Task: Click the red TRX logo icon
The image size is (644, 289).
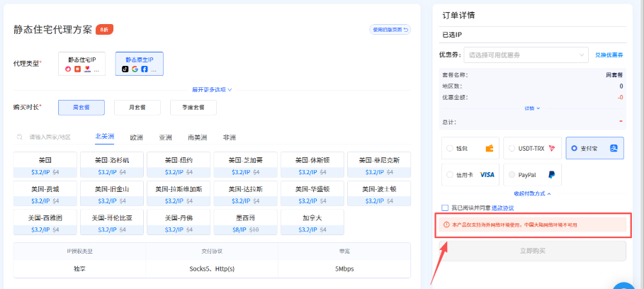Action: (x=552, y=148)
